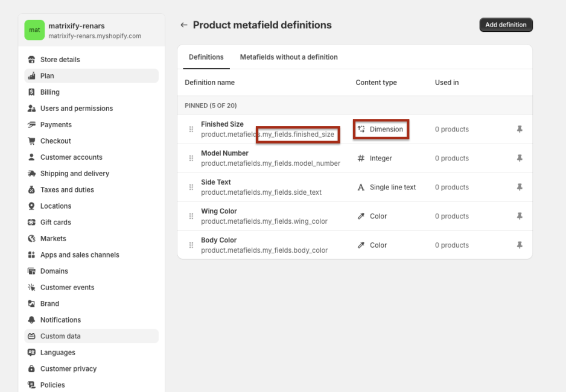Viewport: 566px width, 392px height.
Task: Click the Color brush icon for Body Color
Action: click(361, 245)
